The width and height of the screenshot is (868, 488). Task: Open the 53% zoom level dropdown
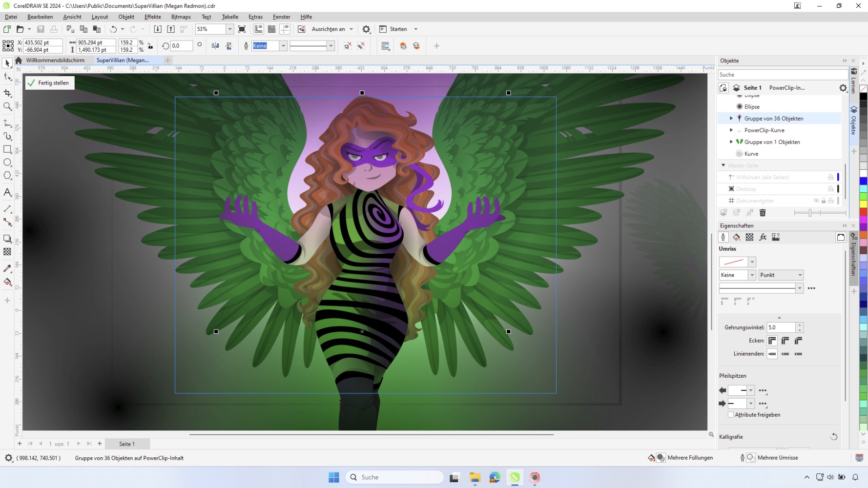coord(229,29)
